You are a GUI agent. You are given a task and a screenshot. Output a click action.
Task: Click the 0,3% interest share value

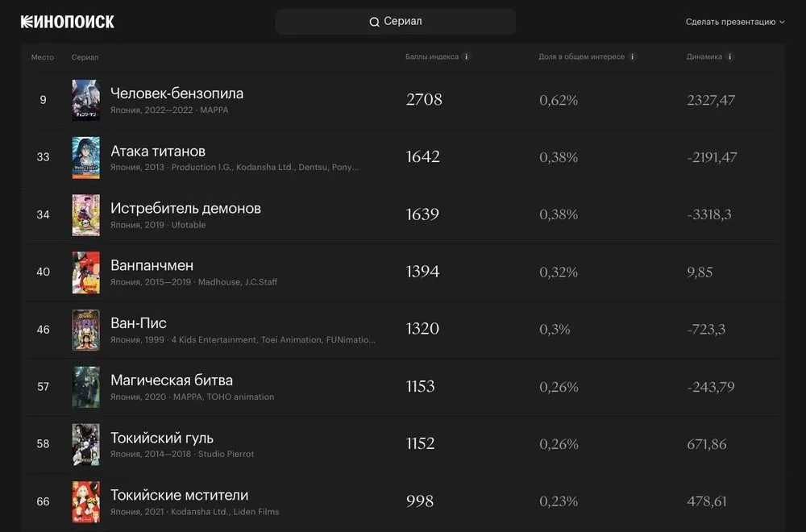pyautogui.click(x=555, y=330)
